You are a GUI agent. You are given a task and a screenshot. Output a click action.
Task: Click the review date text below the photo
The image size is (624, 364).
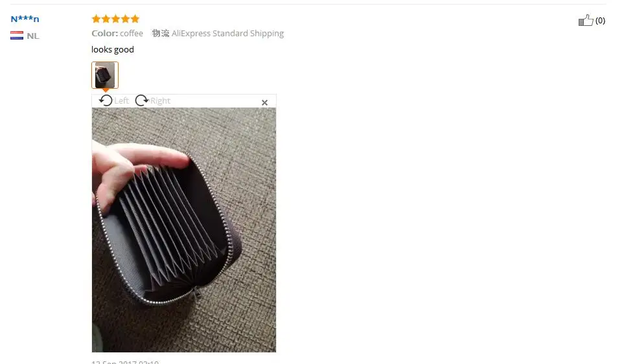tap(125, 361)
